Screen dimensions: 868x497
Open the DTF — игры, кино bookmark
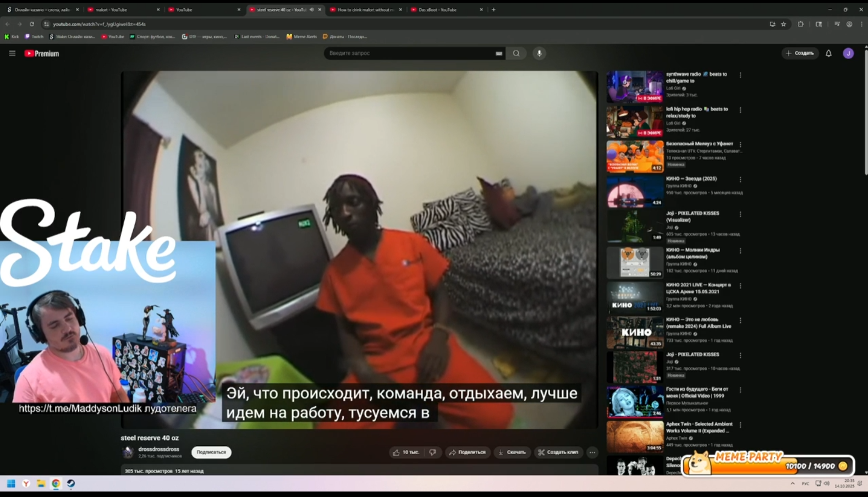click(204, 37)
